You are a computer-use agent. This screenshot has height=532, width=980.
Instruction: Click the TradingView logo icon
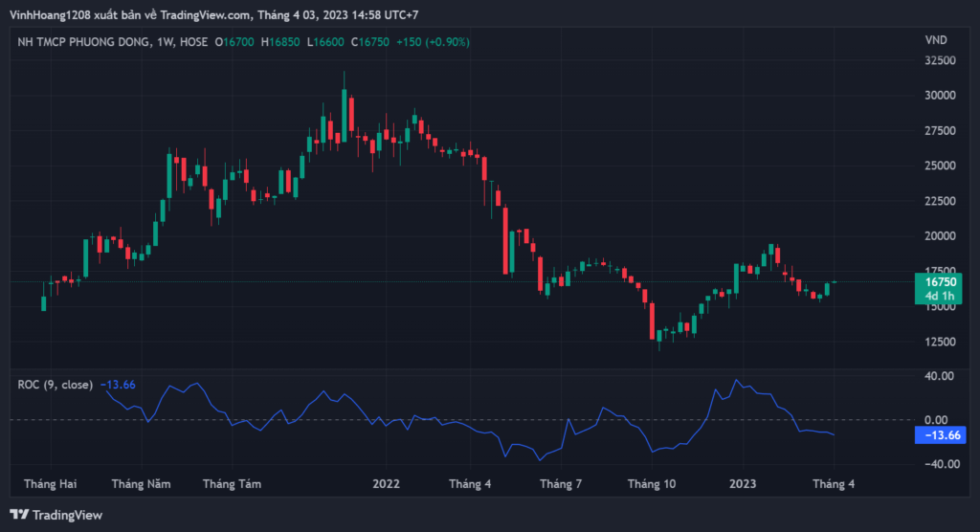19,515
